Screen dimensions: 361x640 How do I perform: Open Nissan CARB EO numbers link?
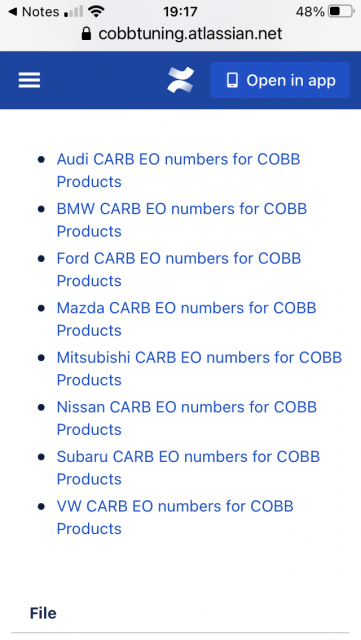tap(187, 418)
